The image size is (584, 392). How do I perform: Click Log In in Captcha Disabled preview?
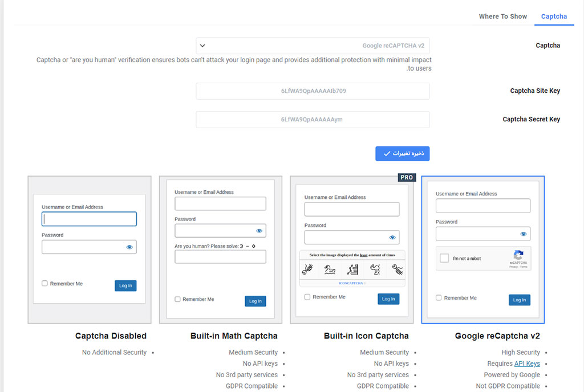coord(125,285)
